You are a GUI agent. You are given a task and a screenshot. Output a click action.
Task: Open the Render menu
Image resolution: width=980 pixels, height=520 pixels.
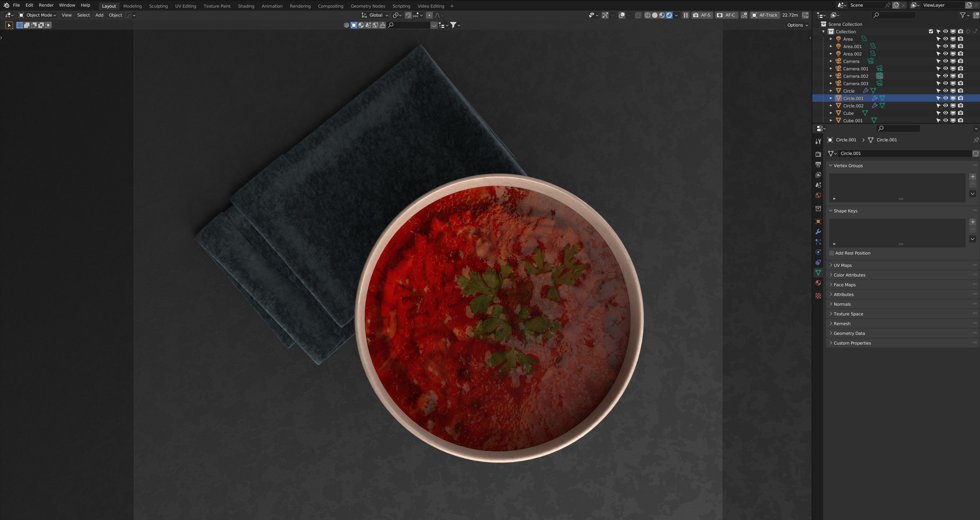tap(46, 5)
